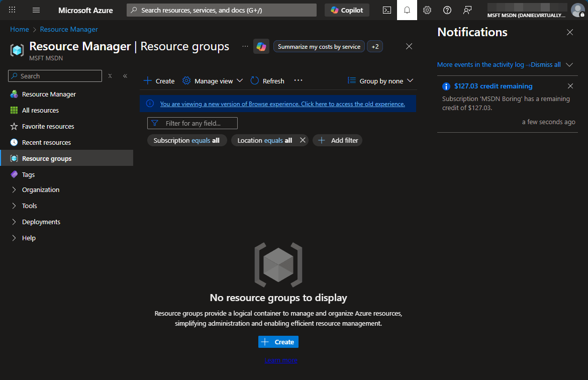Open the Resource Manager breadcrumb
Viewport: 588px width, 380px height.
(x=69, y=29)
